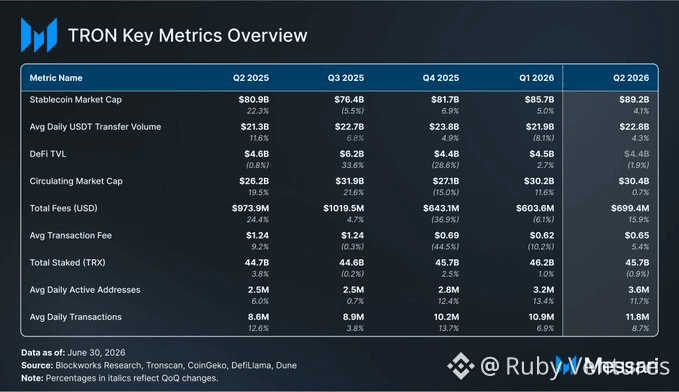Click the $80.9B Stablecoin Market Cap value

tap(254, 100)
